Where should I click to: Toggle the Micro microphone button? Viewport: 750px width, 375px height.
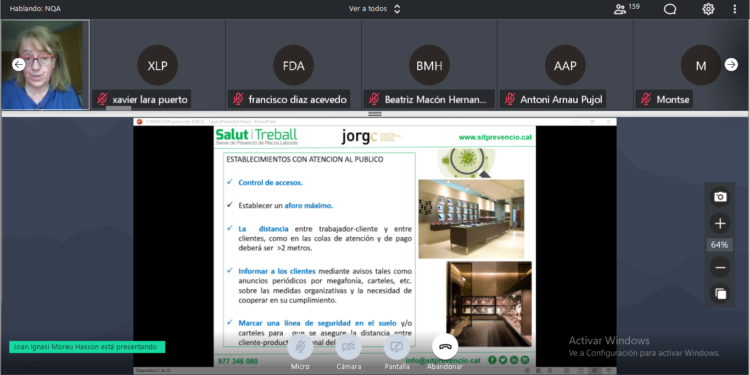(x=300, y=346)
